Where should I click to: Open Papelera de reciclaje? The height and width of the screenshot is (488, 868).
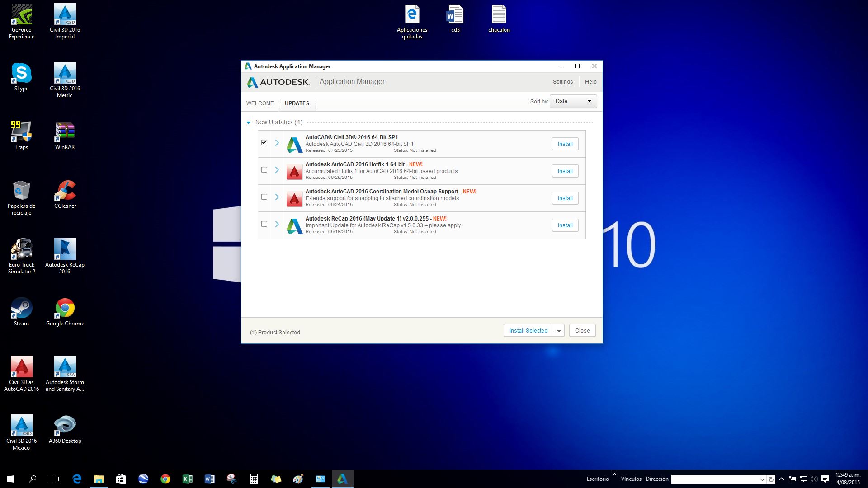point(22,197)
